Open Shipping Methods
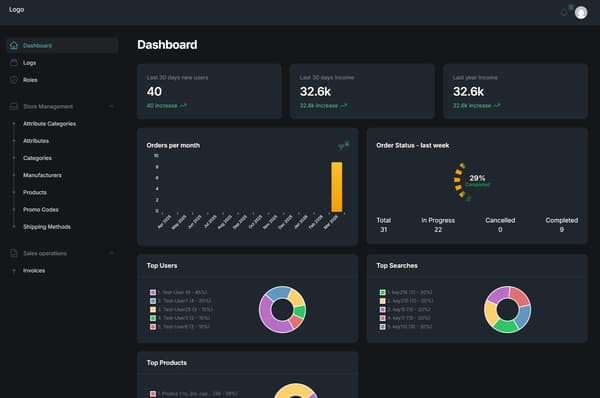The image size is (600, 398). (47, 227)
